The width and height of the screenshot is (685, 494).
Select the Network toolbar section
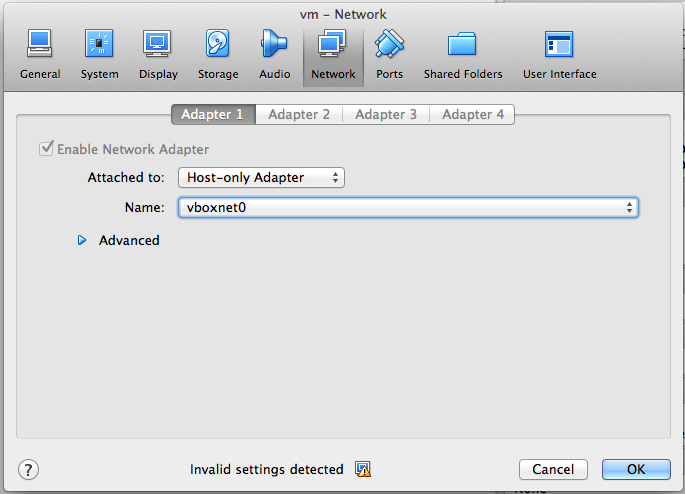[333, 54]
